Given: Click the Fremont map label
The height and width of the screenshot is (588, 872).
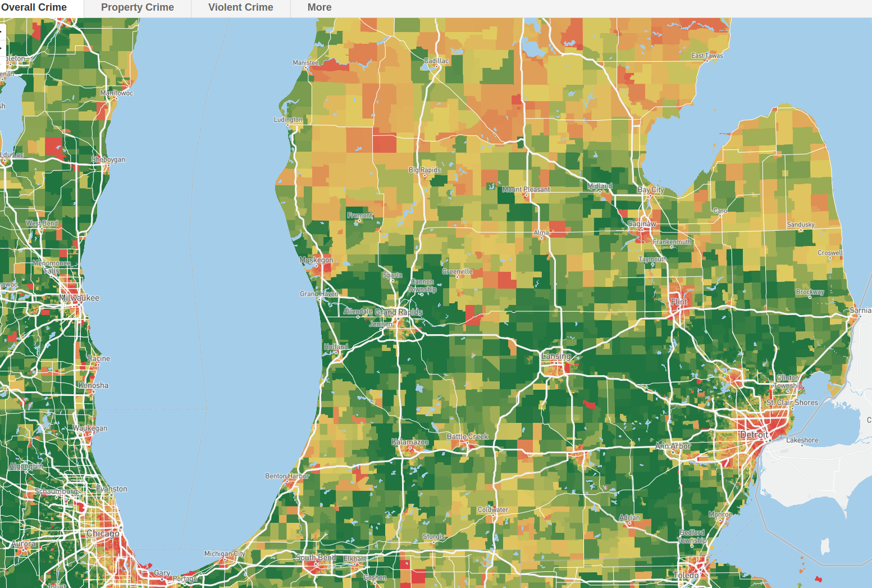Looking at the screenshot, I should pos(360,215).
